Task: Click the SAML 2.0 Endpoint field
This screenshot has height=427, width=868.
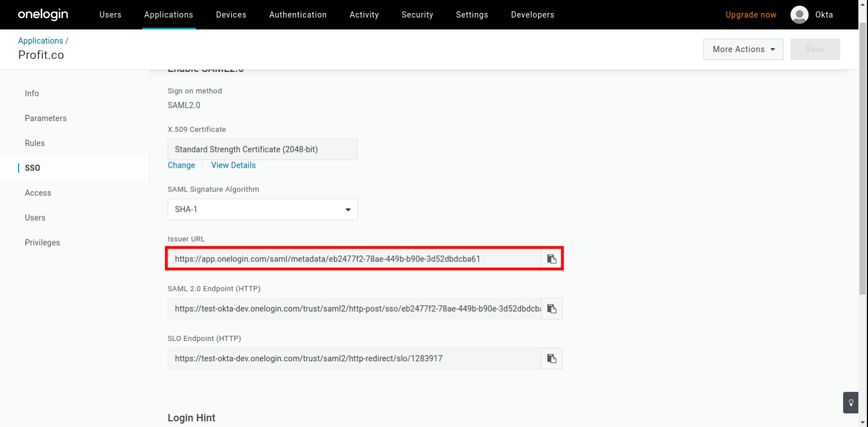Action: pos(354,309)
